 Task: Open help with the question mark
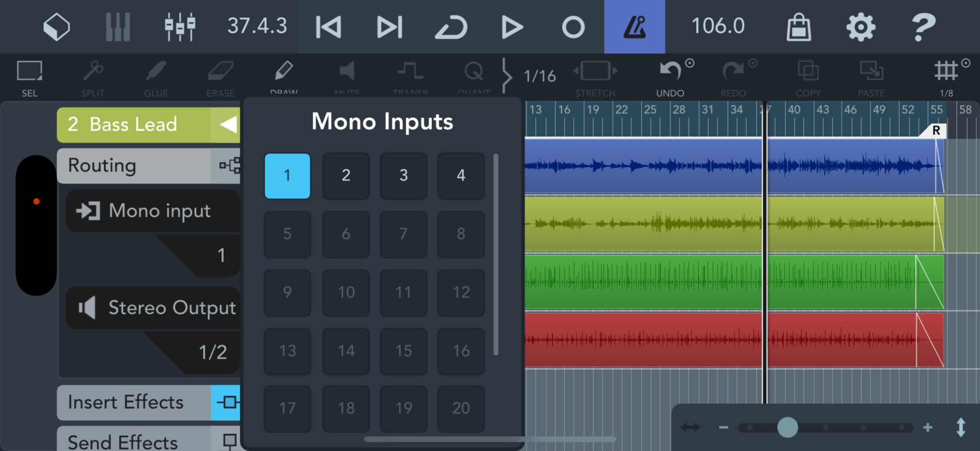click(923, 27)
